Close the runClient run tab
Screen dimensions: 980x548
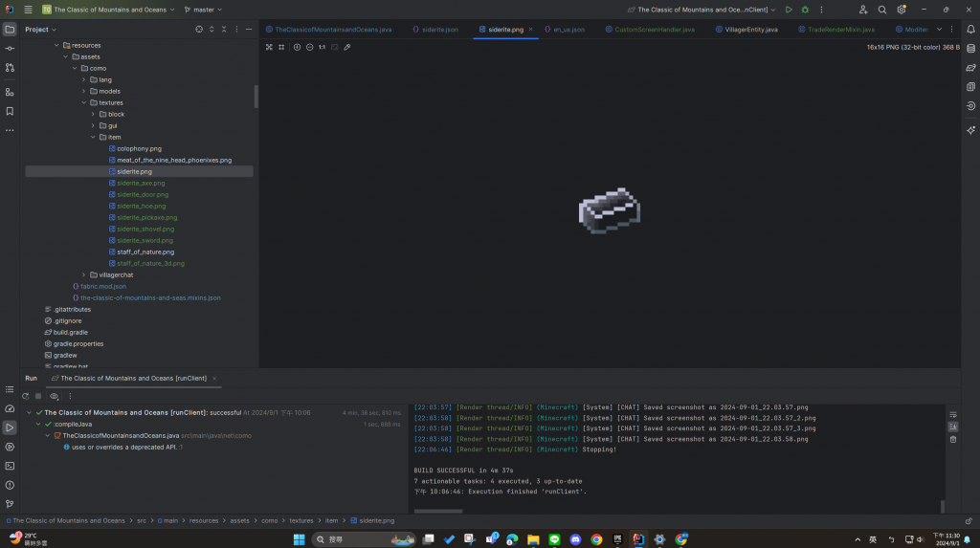click(214, 378)
